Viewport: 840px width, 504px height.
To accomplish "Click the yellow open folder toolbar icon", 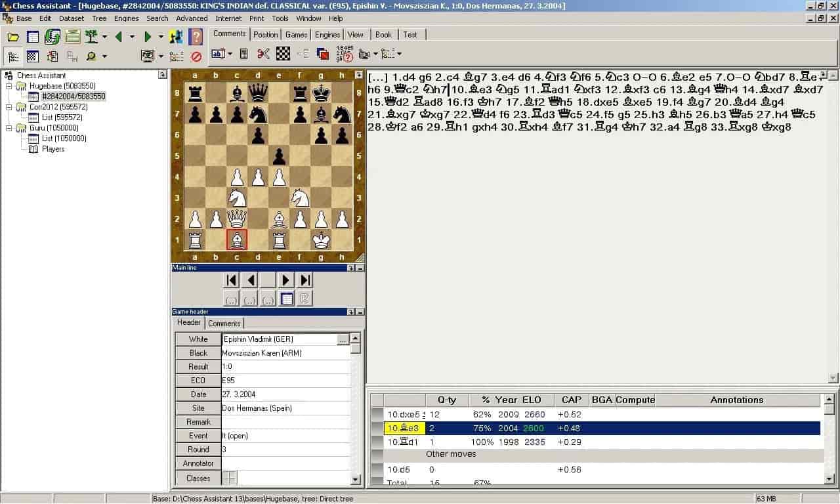I will 13,37.
